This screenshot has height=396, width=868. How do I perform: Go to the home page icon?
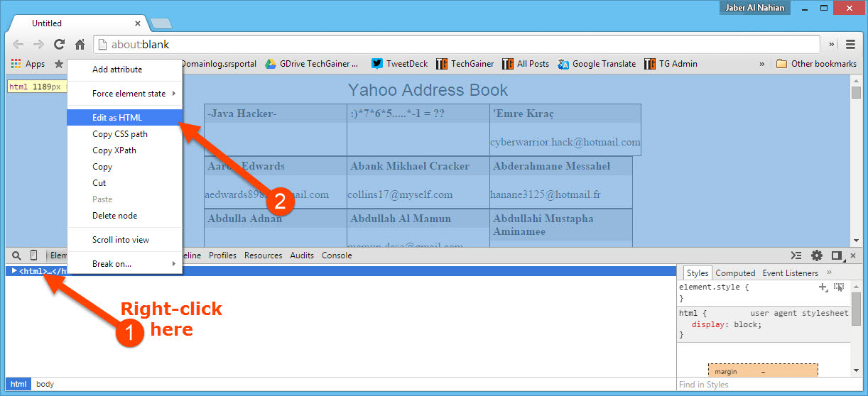80,44
